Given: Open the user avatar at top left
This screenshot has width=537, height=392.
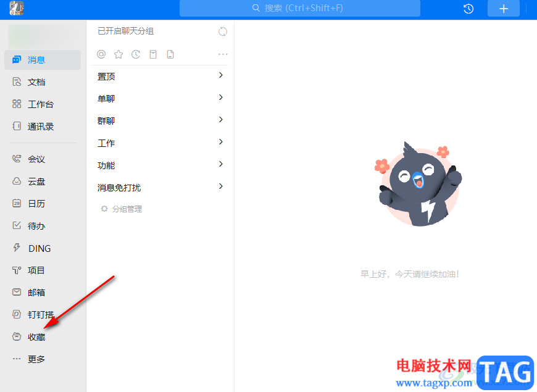Looking at the screenshot, I should coord(17,8).
